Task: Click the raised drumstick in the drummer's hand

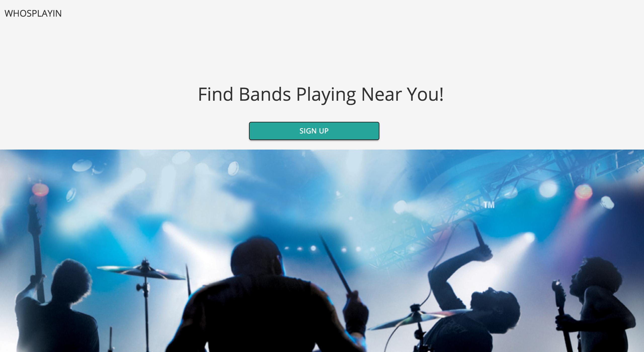Action: [335, 264]
